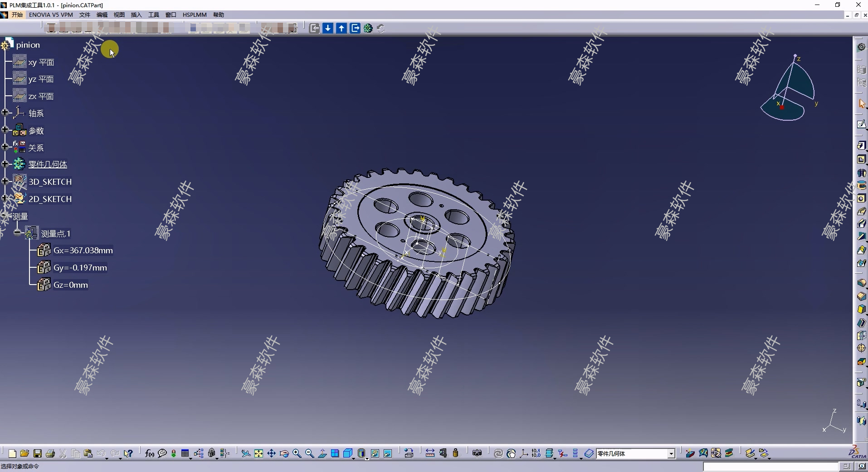Viewport: 868px width, 472px height.
Task: Click the select arrow tool in right toolbar
Action: point(862,104)
